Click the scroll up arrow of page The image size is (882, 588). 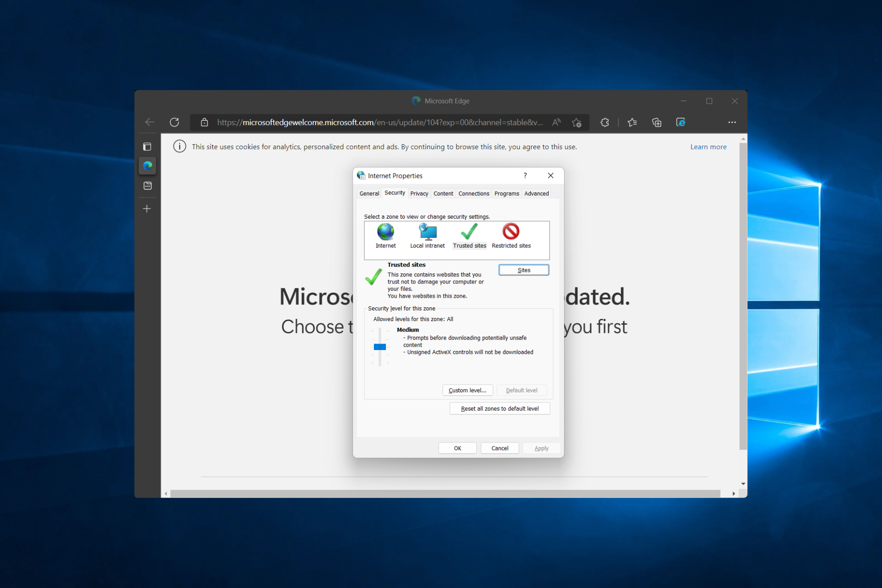point(743,138)
